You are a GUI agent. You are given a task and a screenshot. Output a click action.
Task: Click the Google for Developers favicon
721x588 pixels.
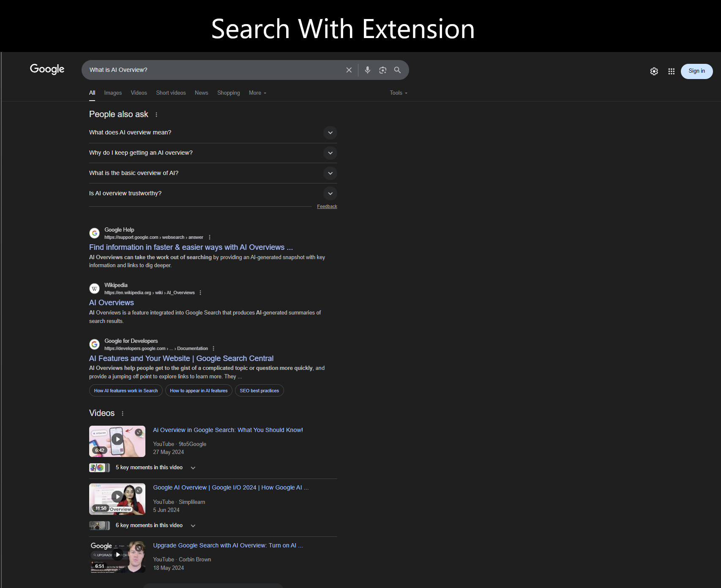(x=95, y=344)
